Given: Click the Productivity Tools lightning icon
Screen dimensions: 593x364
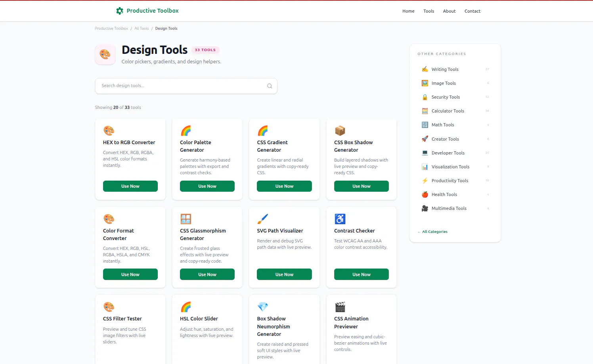Looking at the screenshot, I should pos(425,181).
